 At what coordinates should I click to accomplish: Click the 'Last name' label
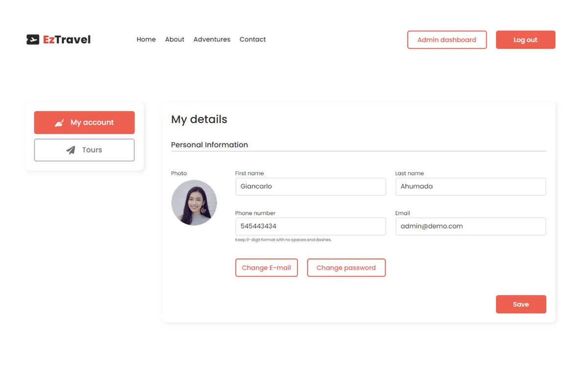tap(410, 173)
